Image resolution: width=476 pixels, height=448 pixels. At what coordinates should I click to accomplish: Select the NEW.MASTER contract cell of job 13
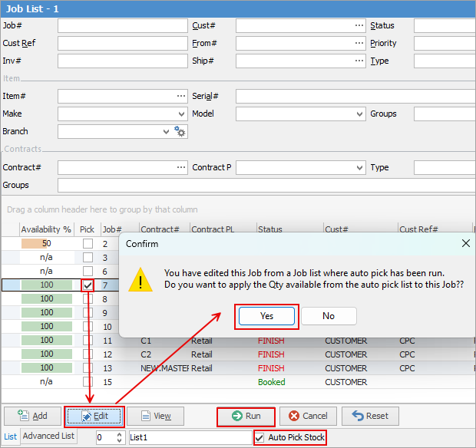(164, 368)
